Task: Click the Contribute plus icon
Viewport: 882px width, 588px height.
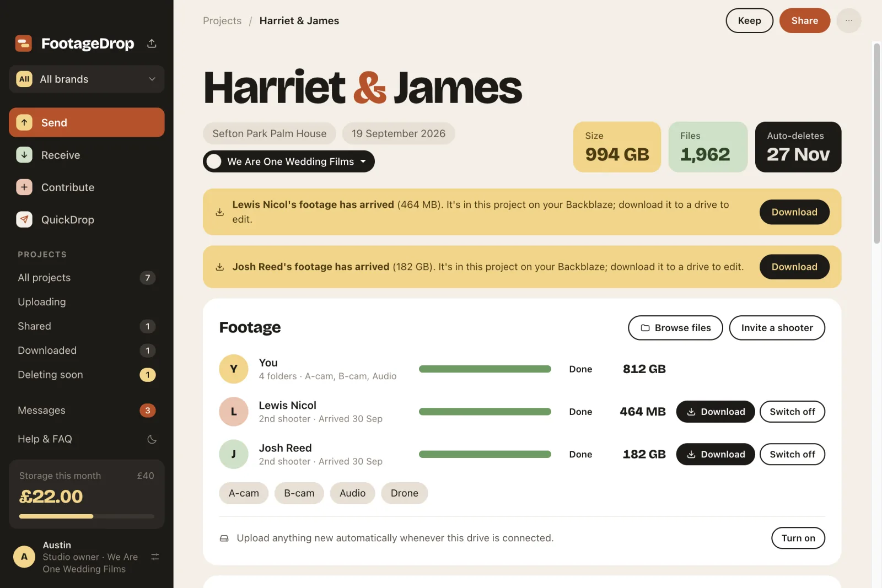Action: pos(24,187)
